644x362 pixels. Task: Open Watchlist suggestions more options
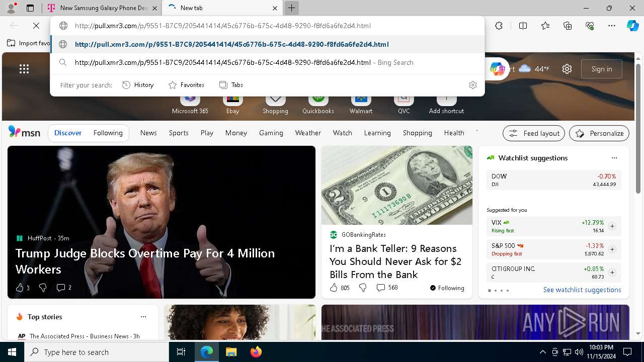click(x=614, y=158)
